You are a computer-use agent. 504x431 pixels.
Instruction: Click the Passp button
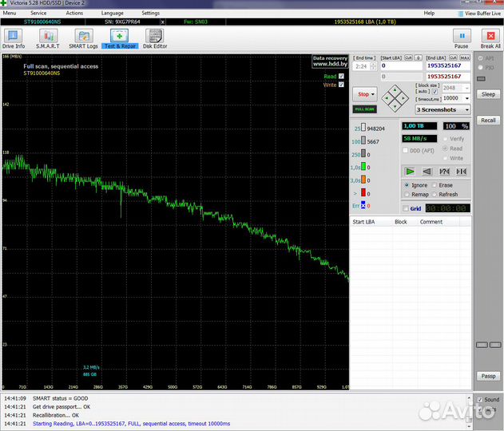[488, 376]
